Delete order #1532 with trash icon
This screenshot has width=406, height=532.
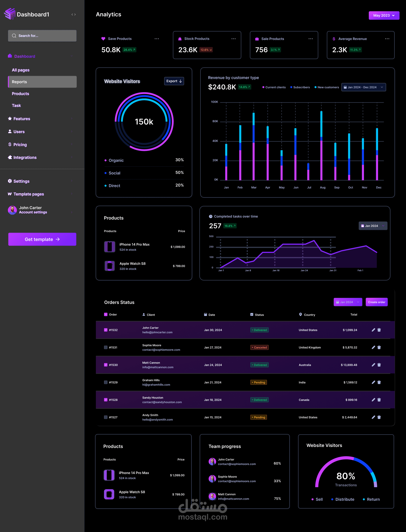pyautogui.click(x=379, y=330)
